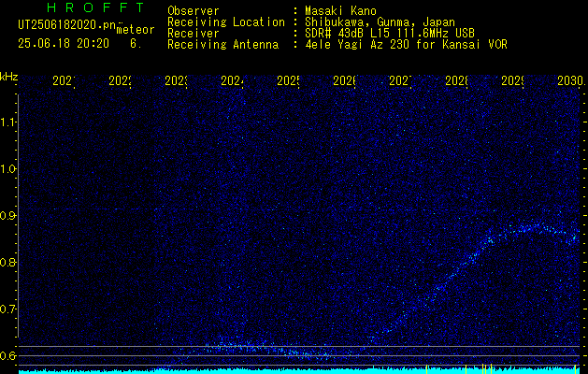Click the 0.8 kHz frequency axis label
588x374 pixels.
tap(8, 262)
